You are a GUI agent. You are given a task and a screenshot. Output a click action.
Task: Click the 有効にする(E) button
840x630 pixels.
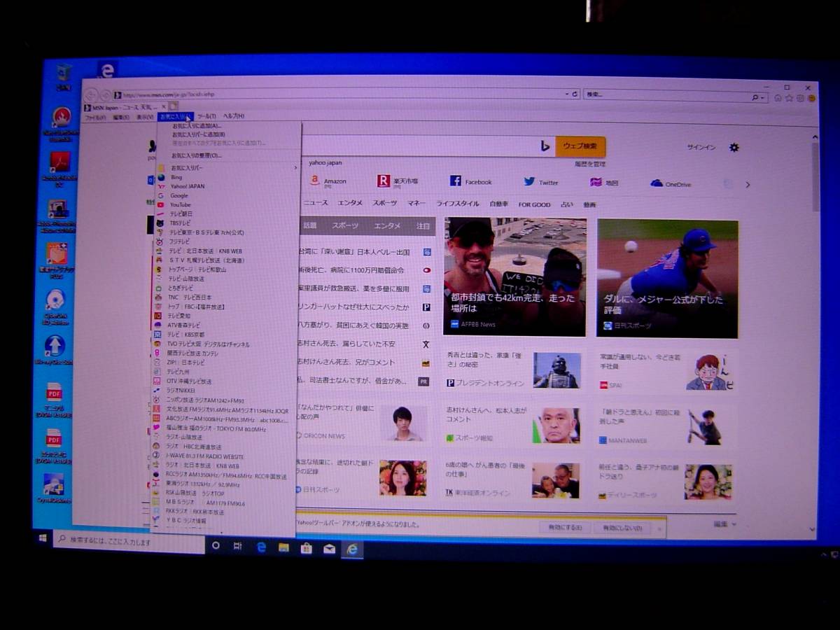(x=564, y=527)
